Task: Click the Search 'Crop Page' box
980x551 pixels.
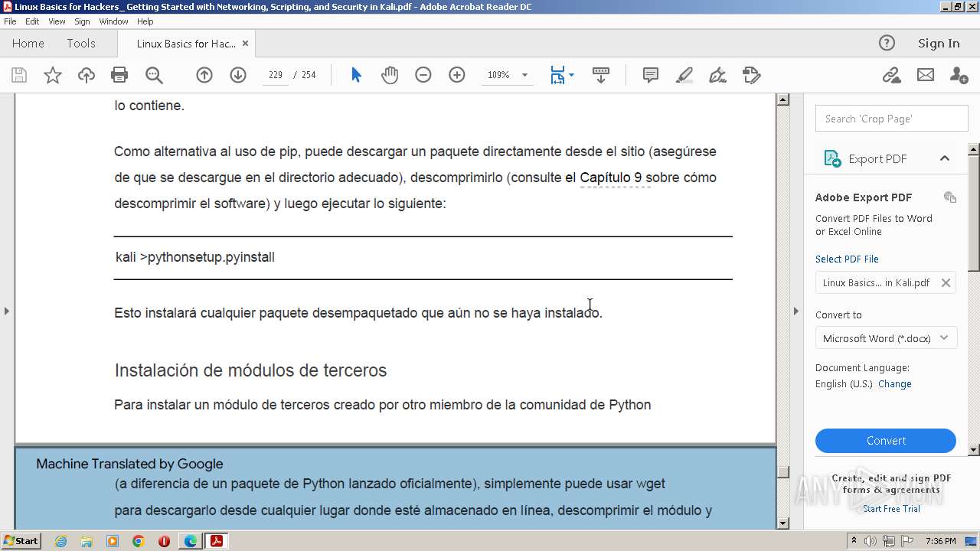Action: [x=892, y=119]
